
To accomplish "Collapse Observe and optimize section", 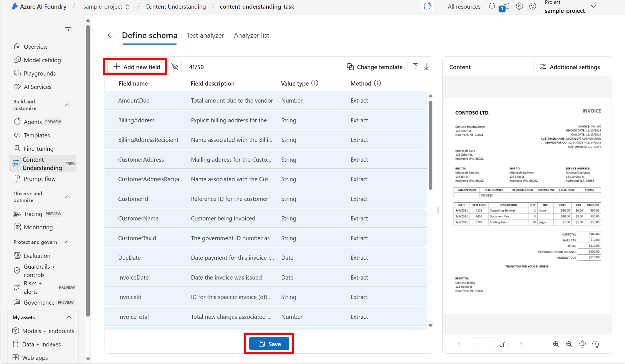I will (67, 197).
